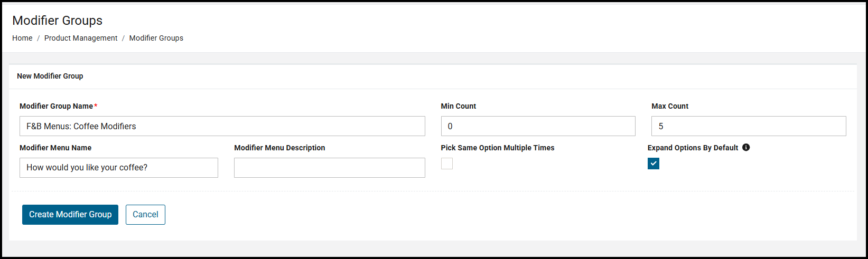Click the Pick Same Option Multiple Times label
The height and width of the screenshot is (259, 868).
pyautogui.click(x=497, y=148)
